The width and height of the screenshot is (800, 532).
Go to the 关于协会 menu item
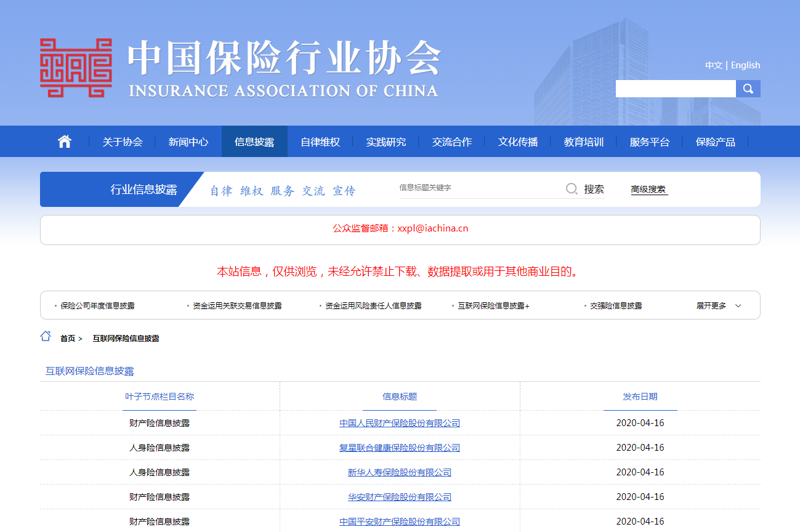123,142
